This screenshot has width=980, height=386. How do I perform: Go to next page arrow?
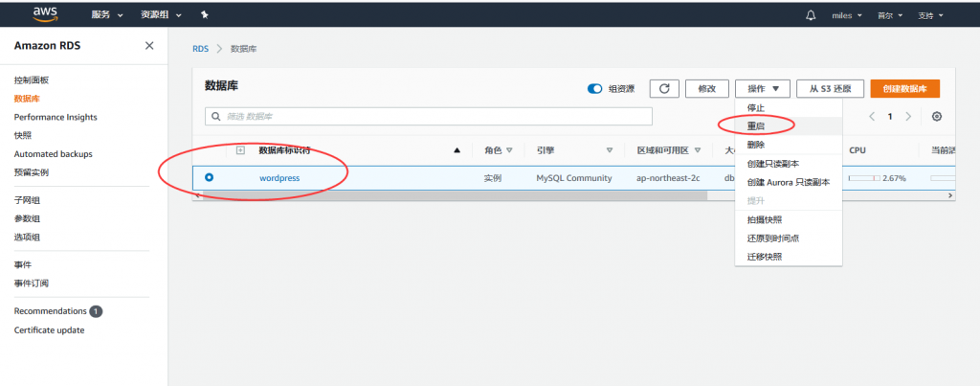tap(909, 116)
